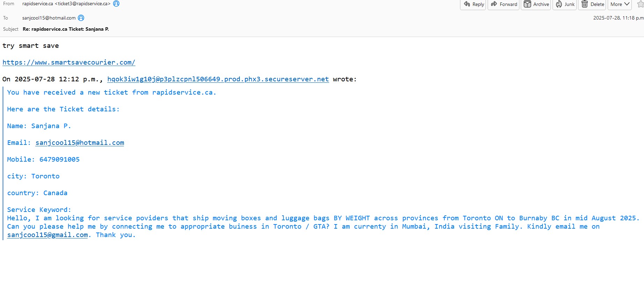Click the Reply arrow icon
Image resolution: width=644 pixels, height=288 pixels.
(x=467, y=4)
